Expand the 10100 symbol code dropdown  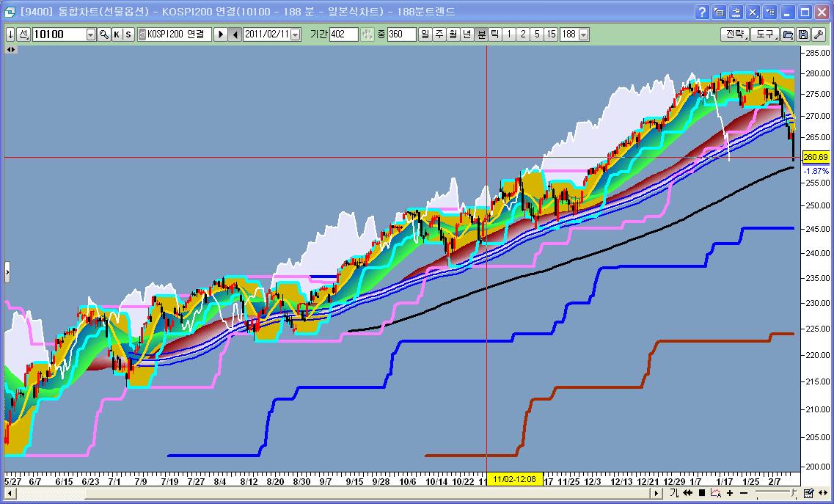[x=91, y=34]
